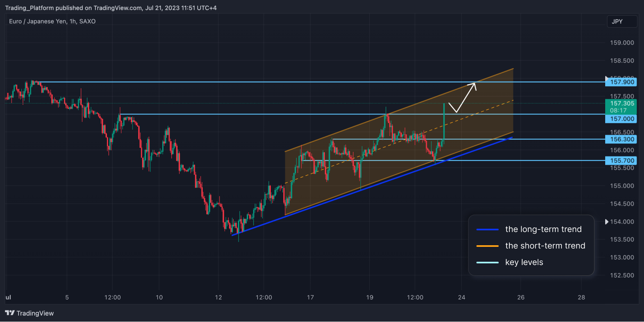
Task: Click the 154.500 price axis label
Action: point(622,204)
